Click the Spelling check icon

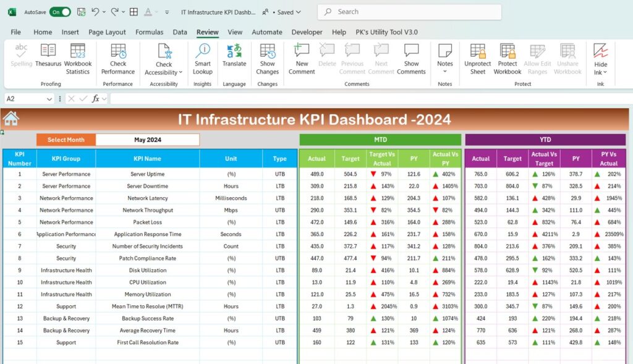(21, 51)
